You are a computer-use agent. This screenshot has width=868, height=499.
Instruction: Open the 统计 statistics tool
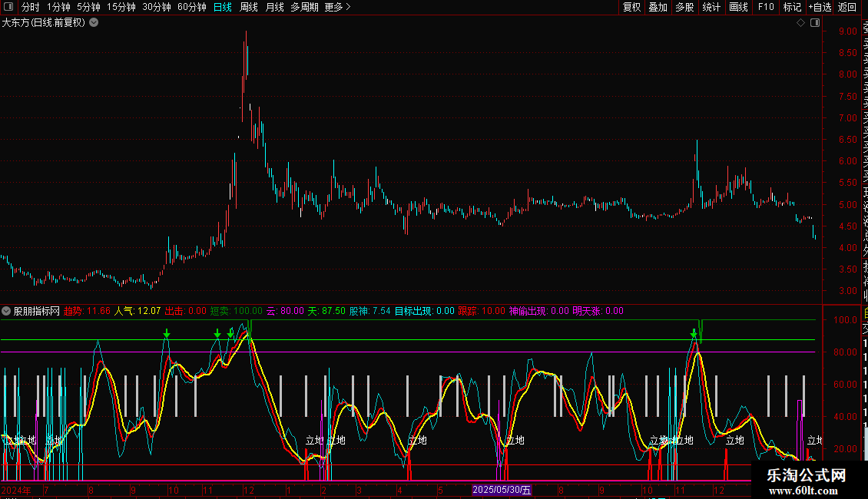[711, 7]
